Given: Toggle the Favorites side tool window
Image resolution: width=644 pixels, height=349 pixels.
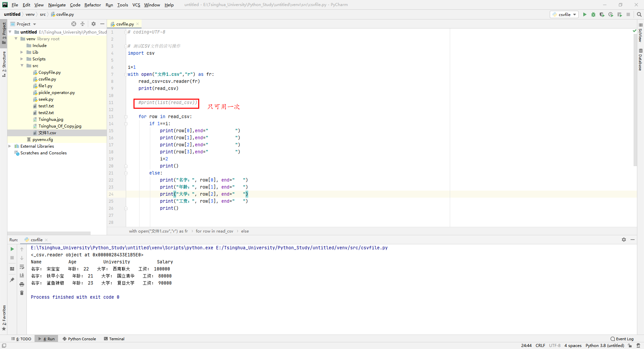Looking at the screenshot, I should (x=4, y=317).
